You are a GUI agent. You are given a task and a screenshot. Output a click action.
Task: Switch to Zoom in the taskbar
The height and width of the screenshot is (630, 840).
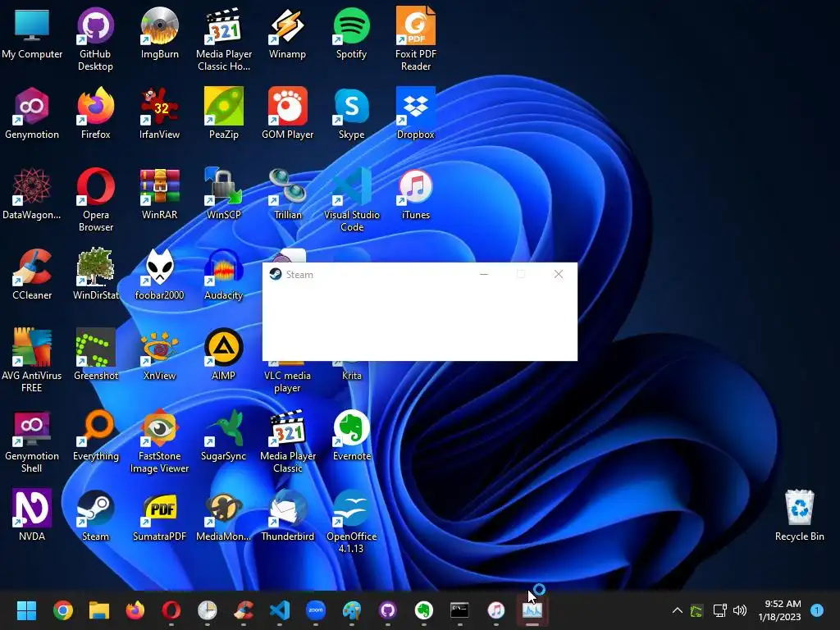[x=316, y=610]
